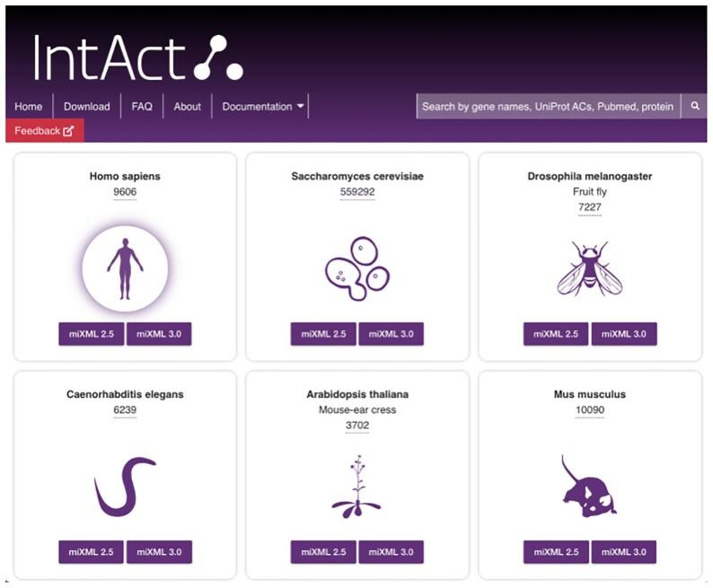Screen dimensions: 713x588
Task: Open the FAQ page
Action: pyautogui.click(x=142, y=106)
